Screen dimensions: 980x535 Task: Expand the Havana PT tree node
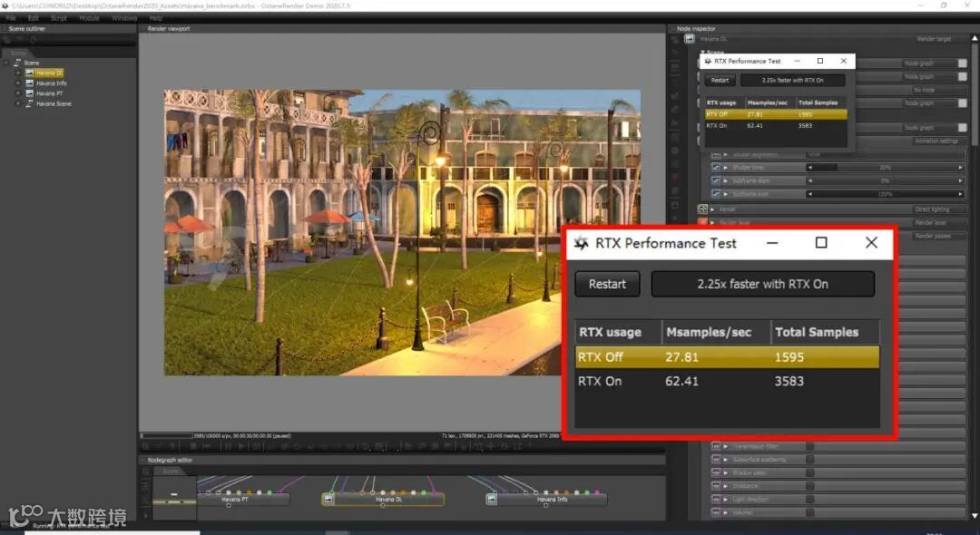(18, 93)
